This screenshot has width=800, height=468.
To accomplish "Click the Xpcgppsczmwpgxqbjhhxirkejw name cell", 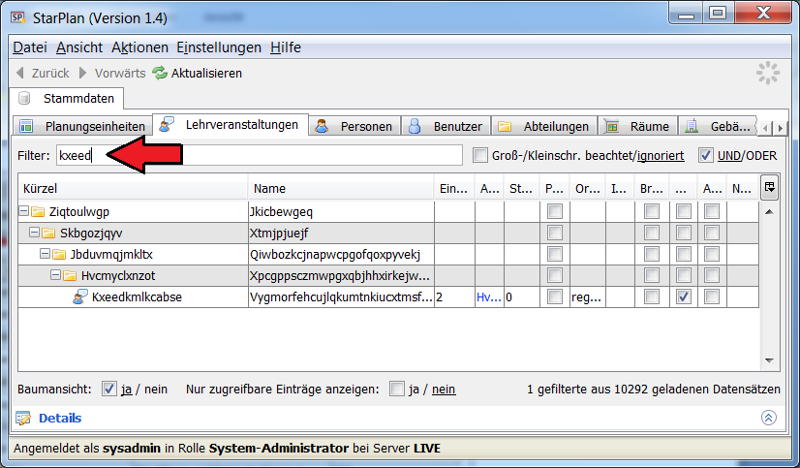I will tap(341, 276).
